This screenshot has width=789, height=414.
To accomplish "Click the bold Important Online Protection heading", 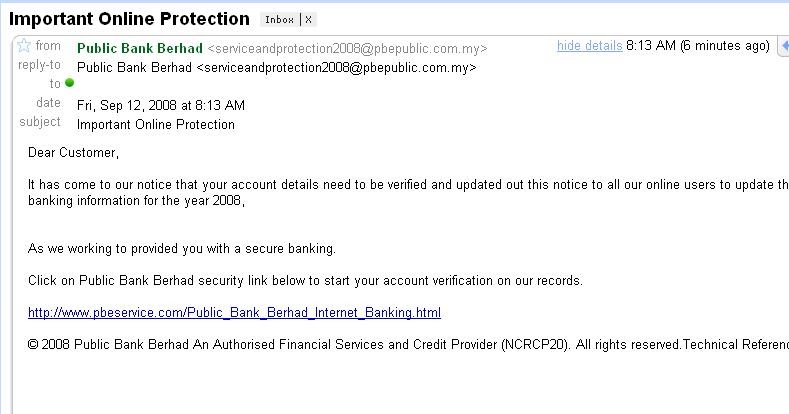I will pyautogui.click(x=129, y=19).
